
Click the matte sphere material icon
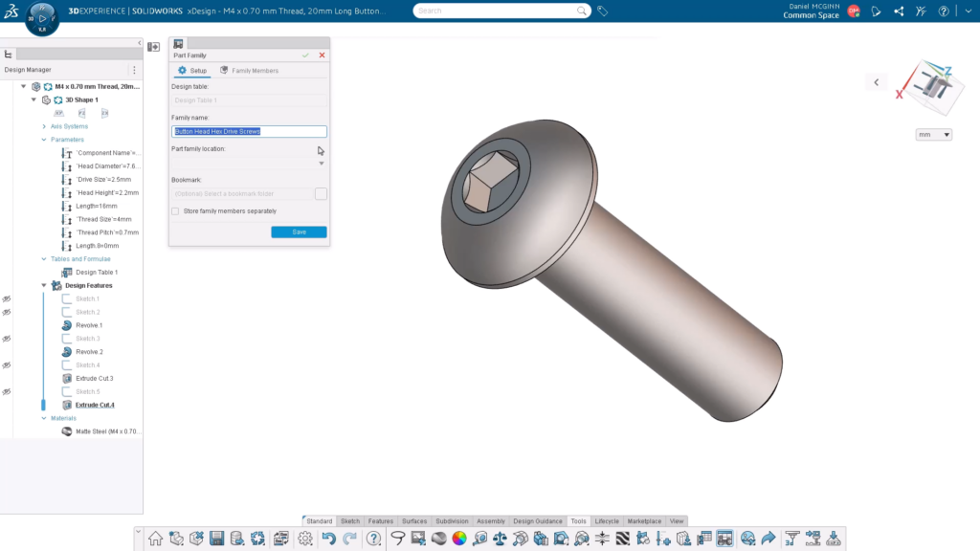tap(438, 538)
